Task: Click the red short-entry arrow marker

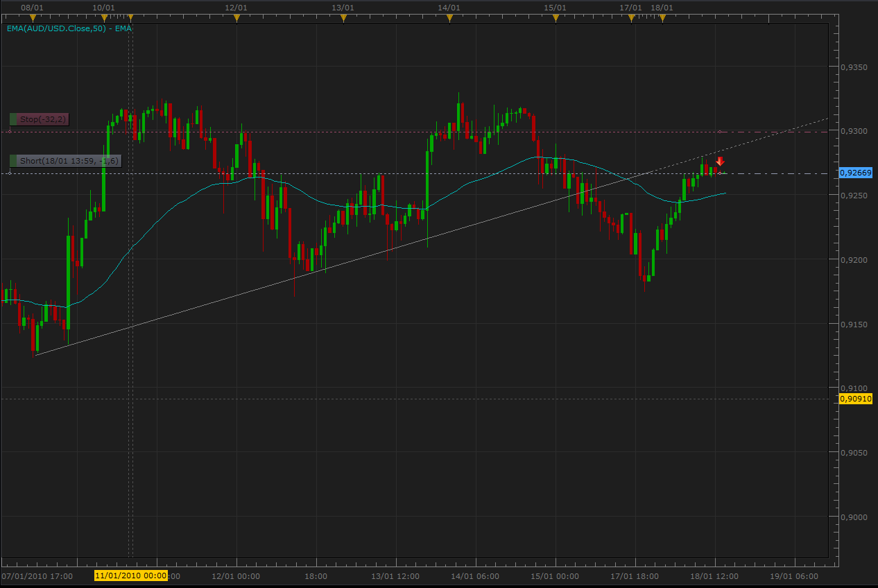Action: coord(720,162)
